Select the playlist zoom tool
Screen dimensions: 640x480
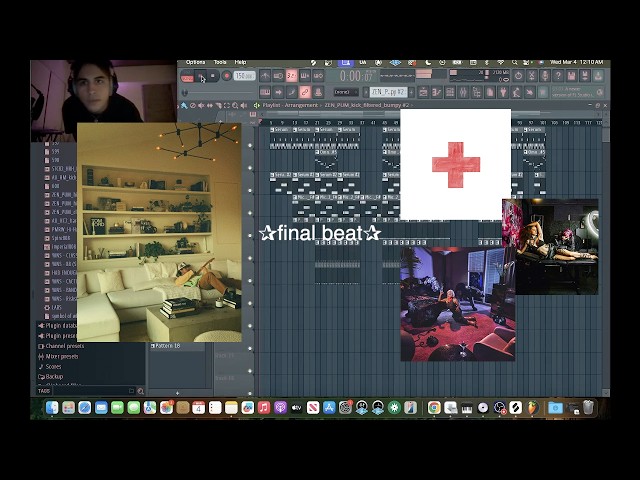point(235,105)
